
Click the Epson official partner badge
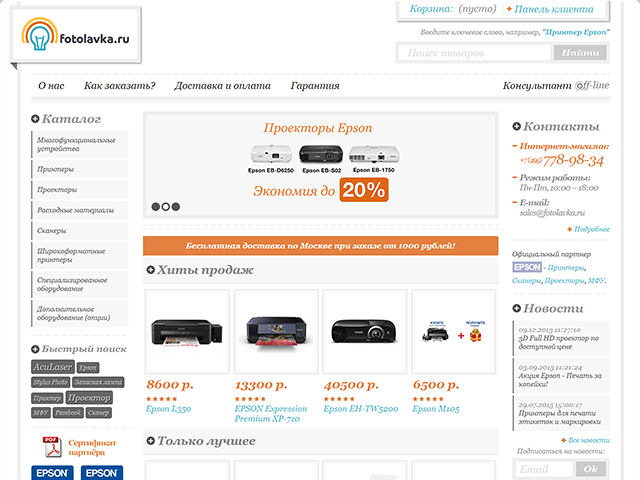[x=526, y=268]
